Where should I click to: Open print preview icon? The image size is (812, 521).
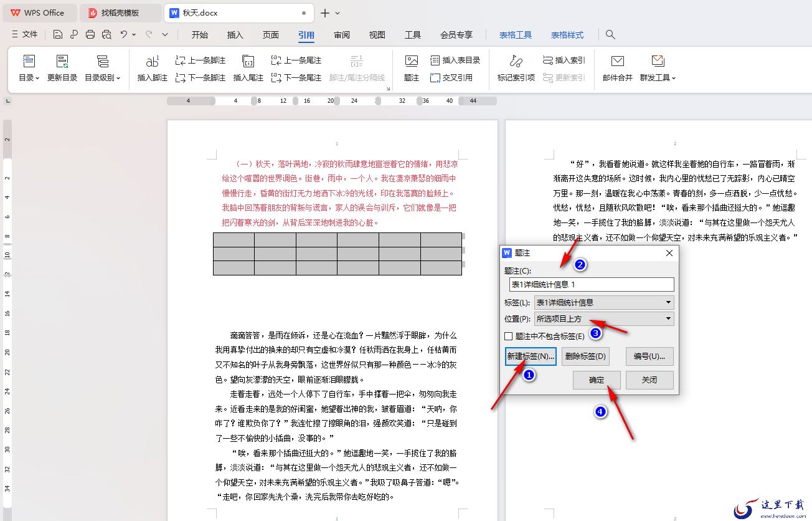click(x=106, y=35)
